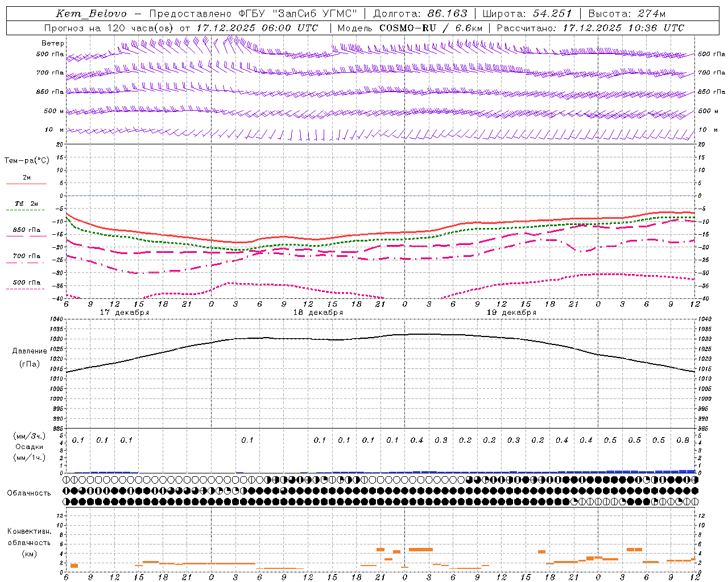728x582 pixels.
Task: Click the "(км)" unit under convective cloudiness
Action: 30,554
